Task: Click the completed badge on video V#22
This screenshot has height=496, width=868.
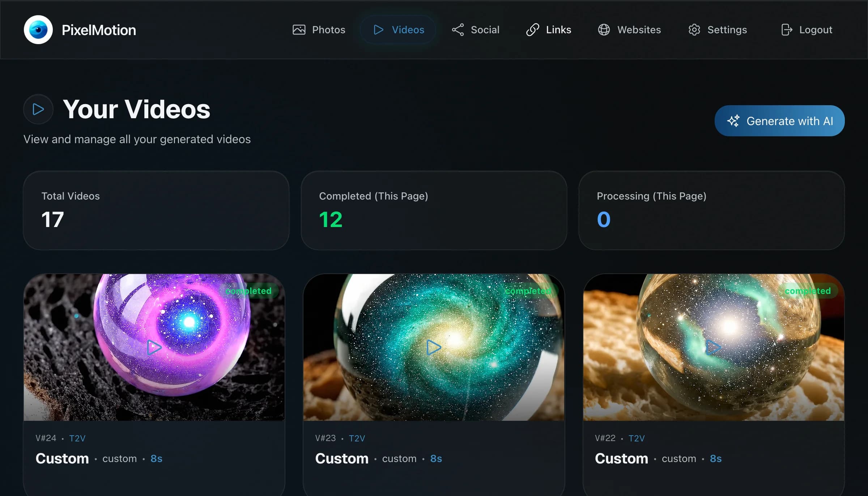Action: tap(807, 290)
